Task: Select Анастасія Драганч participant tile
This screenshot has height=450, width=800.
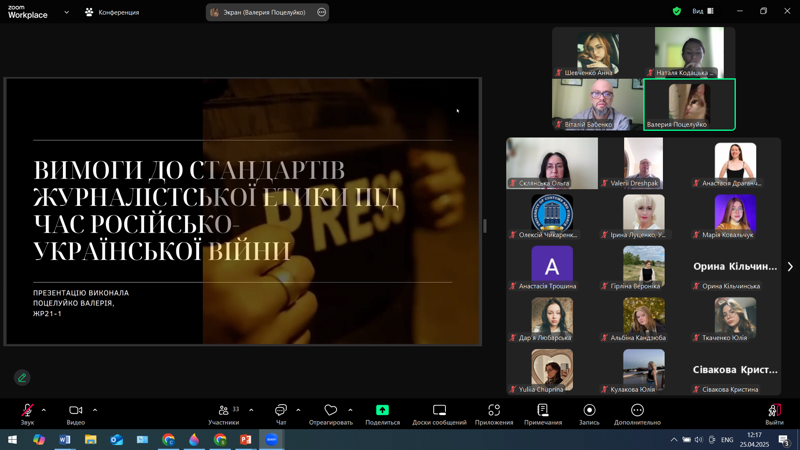Action: pos(735,163)
